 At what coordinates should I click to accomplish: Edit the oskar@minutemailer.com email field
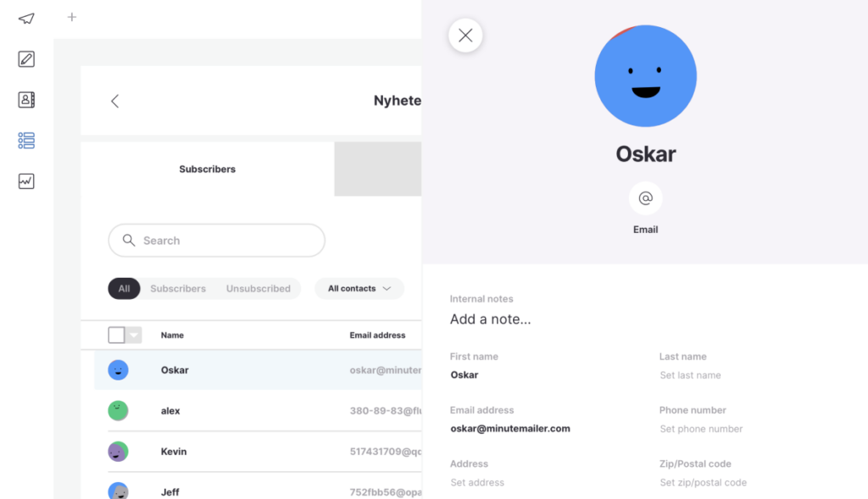[x=509, y=428]
